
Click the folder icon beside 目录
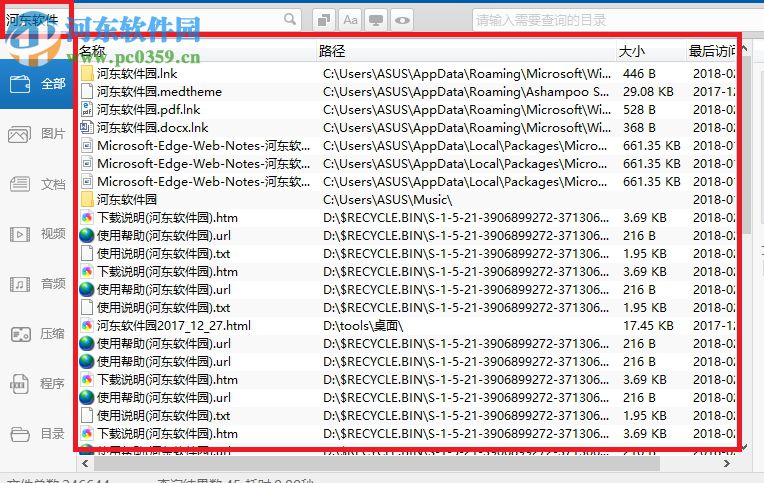tap(20, 434)
